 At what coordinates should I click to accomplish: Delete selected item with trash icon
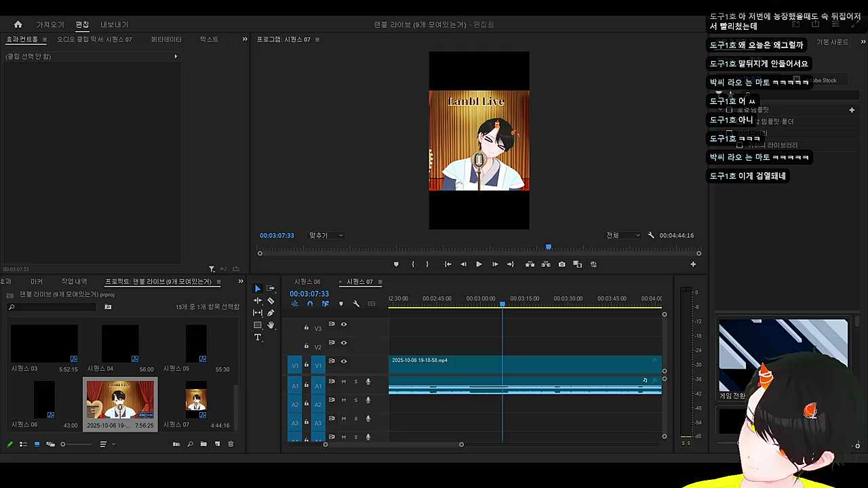pos(231,445)
